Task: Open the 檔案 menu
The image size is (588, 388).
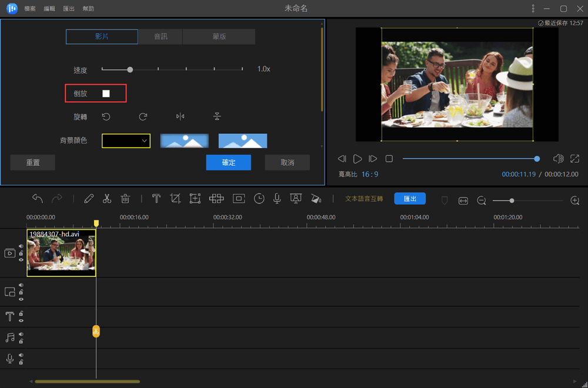Action: tap(31, 9)
